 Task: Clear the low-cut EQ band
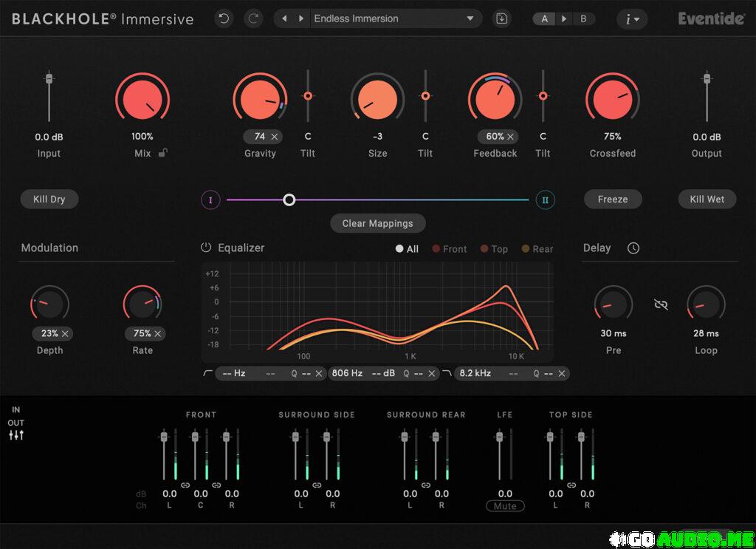(319, 373)
